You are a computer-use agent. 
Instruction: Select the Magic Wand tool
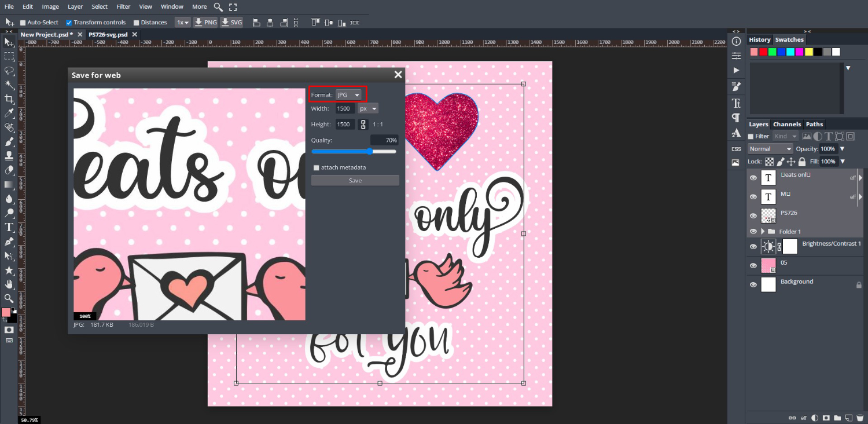pos(9,85)
